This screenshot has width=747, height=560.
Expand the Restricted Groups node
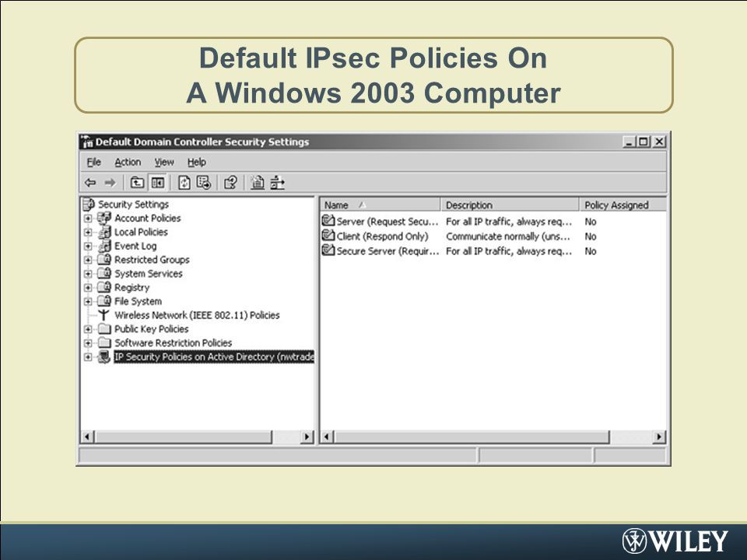click(x=88, y=260)
